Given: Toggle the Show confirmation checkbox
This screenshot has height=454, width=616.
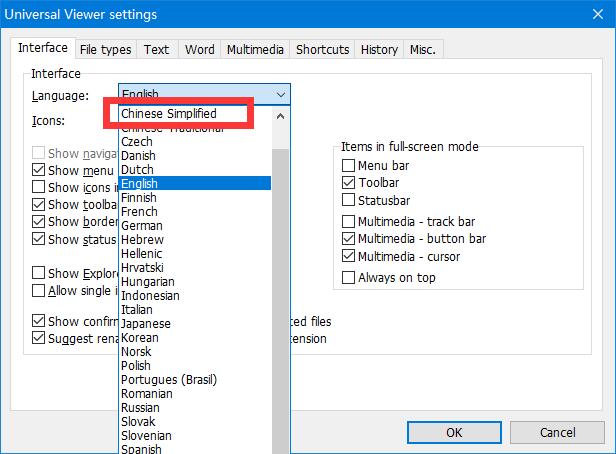Looking at the screenshot, I should click(x=38, y=321).
